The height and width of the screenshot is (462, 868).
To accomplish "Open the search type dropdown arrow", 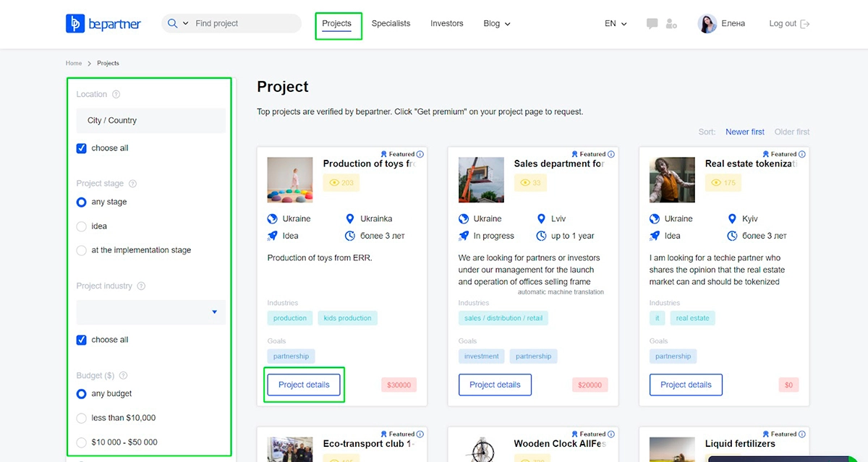I will click(185, 24).
